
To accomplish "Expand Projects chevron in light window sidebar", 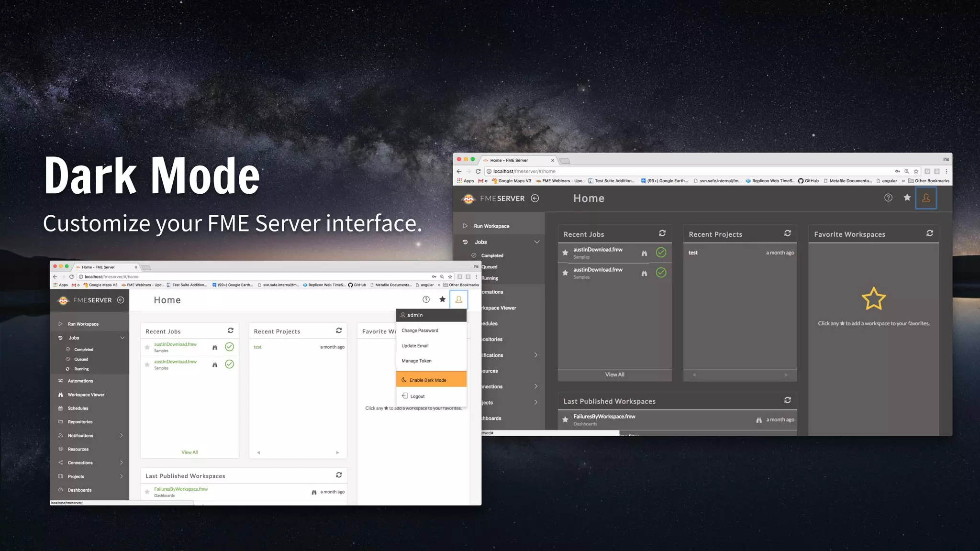I will coord(122,476).
